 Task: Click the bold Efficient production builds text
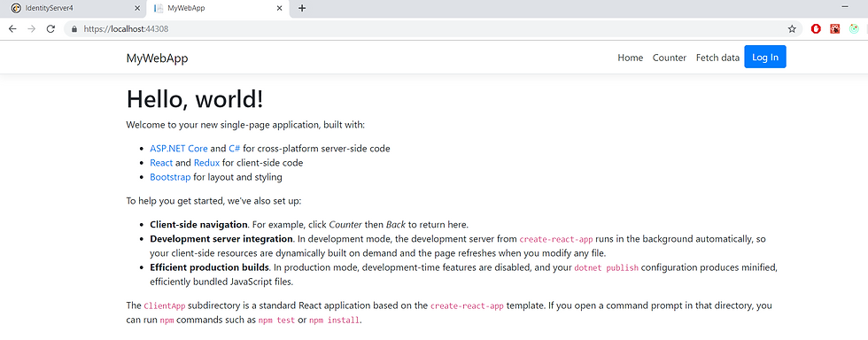209,268
